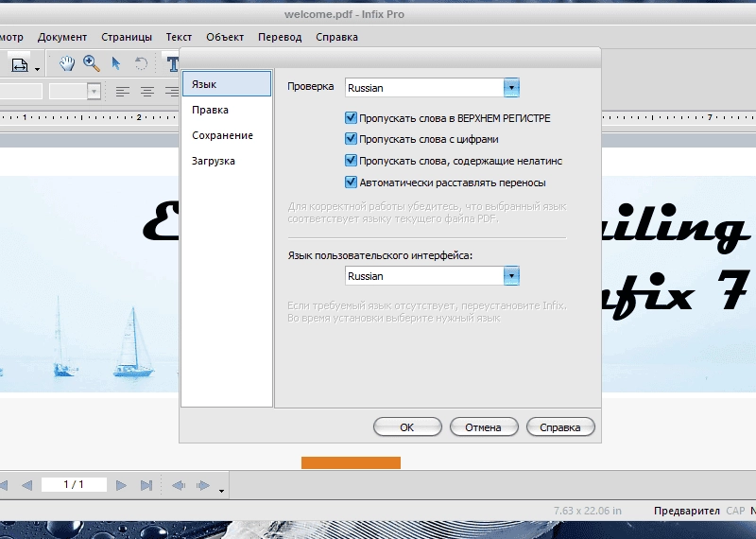Select the Text tool icon
Screen dimensions: 756x539
[172, 63]
